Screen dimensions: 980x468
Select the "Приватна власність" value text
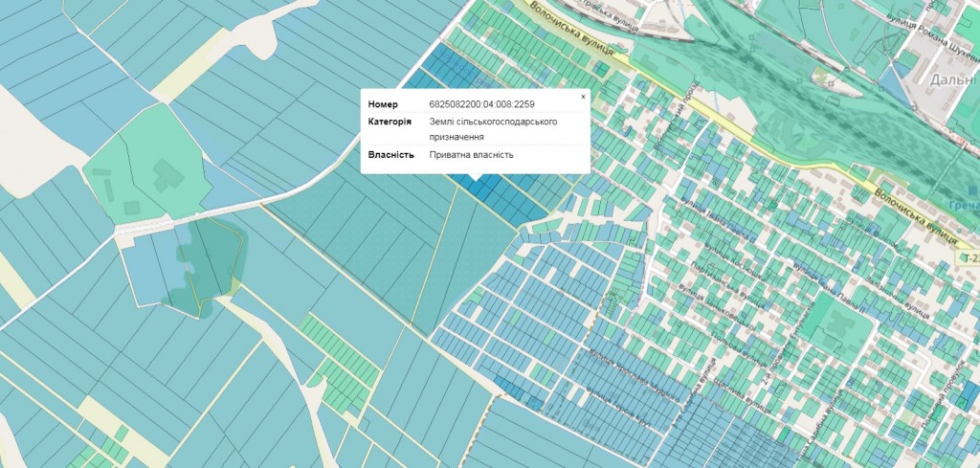coord(472,154)
